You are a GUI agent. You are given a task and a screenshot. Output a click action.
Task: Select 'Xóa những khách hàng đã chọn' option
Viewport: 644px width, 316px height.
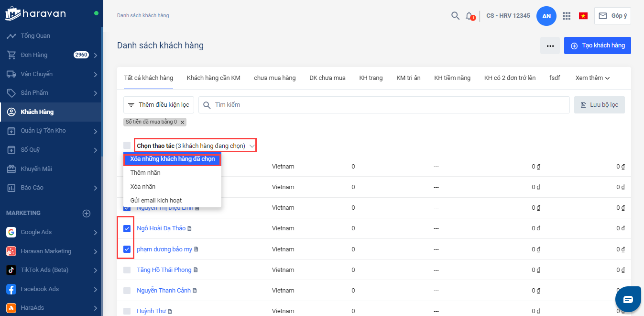point(172,159)
